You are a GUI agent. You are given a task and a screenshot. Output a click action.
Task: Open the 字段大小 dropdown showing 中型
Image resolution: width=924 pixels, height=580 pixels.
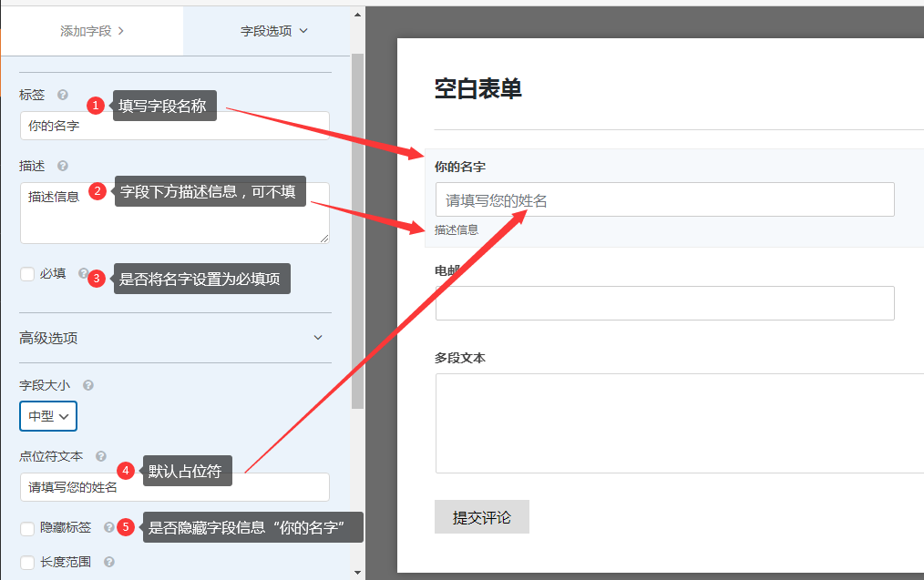[x=48, y=416]
